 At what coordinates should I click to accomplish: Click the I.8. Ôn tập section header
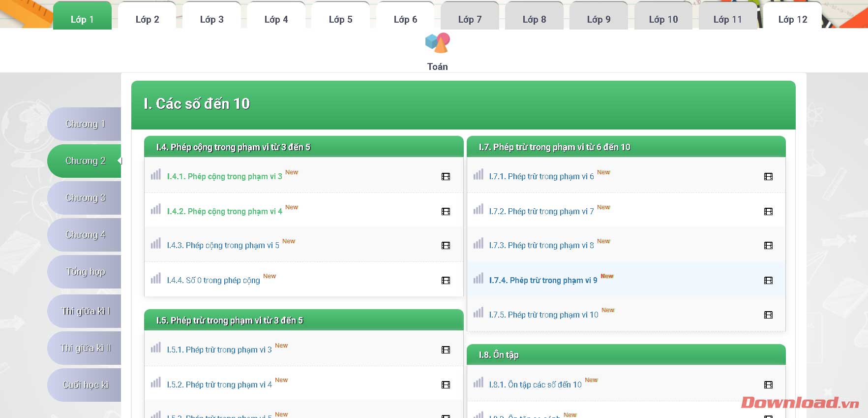498,355
